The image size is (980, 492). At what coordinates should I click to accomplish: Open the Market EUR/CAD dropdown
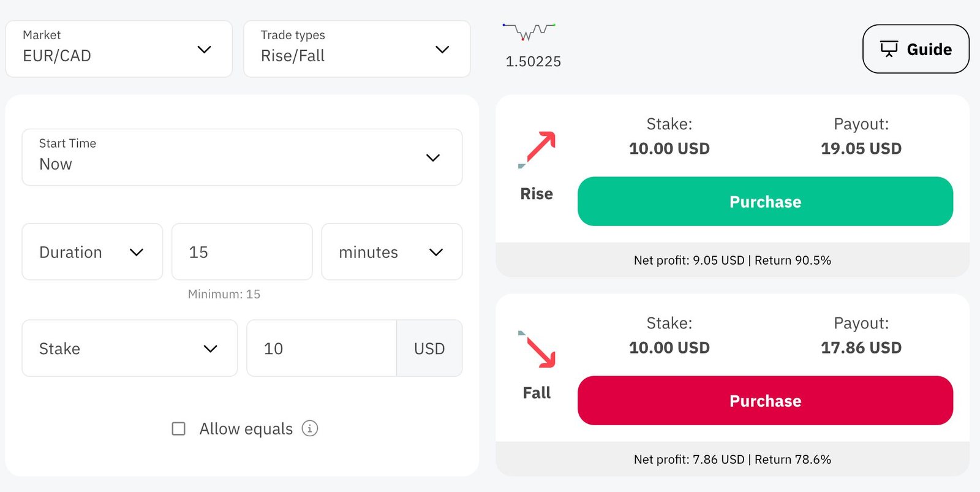(x=119, y=49)
